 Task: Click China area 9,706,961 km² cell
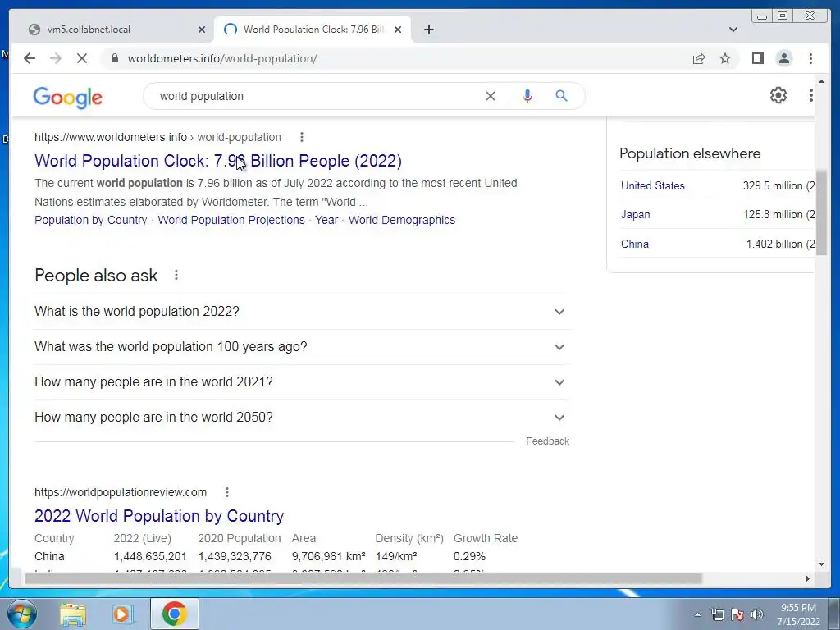point(328,556)
